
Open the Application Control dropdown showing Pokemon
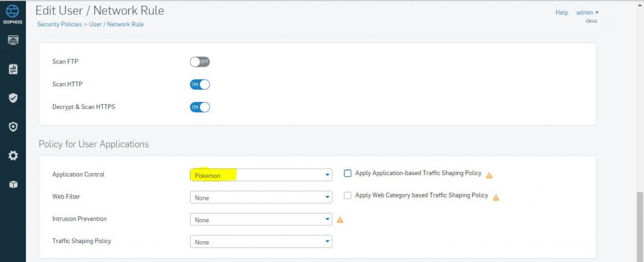261,175
